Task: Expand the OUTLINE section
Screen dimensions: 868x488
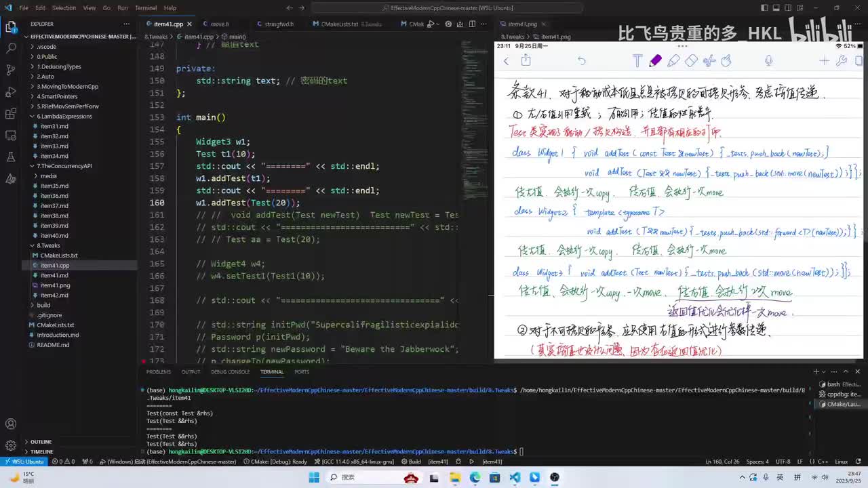Action: tap(41, 442)
